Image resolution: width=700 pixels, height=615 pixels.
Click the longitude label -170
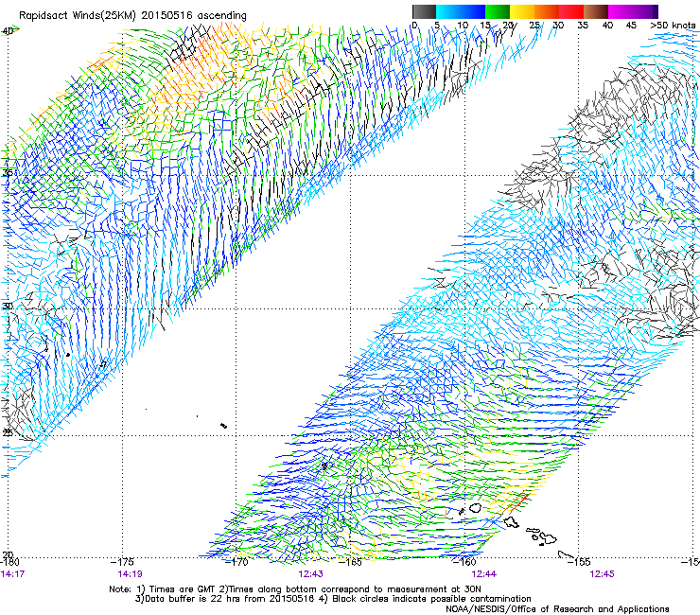pyautogui.click(x=236, y=562)
